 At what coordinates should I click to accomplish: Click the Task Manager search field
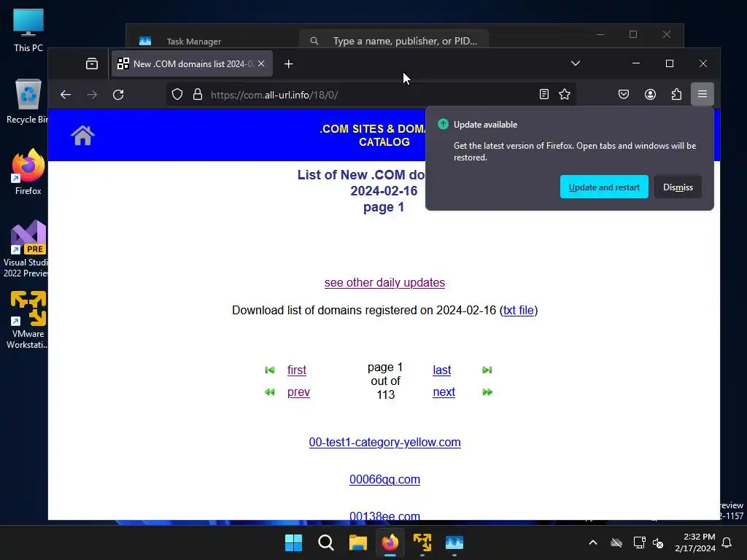(x=393, y=41)
